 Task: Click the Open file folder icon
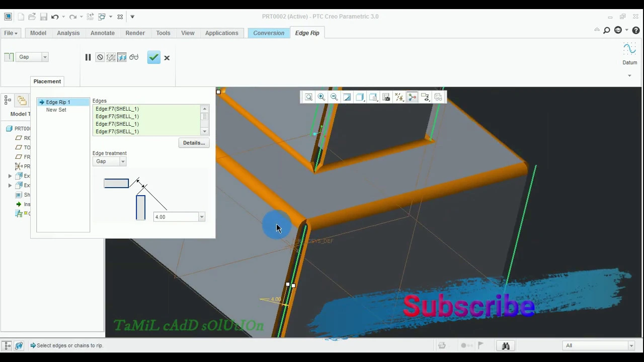[x=32, y=17]
